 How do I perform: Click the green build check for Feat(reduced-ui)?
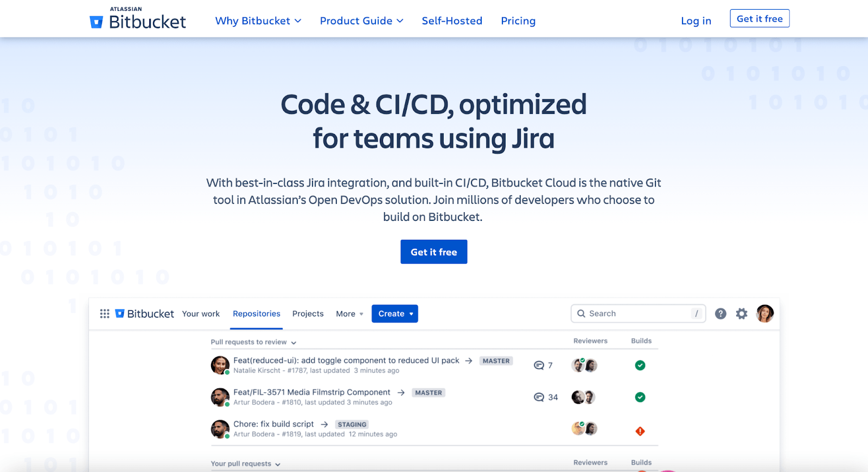pyautogui.click(x=640, y=365)
